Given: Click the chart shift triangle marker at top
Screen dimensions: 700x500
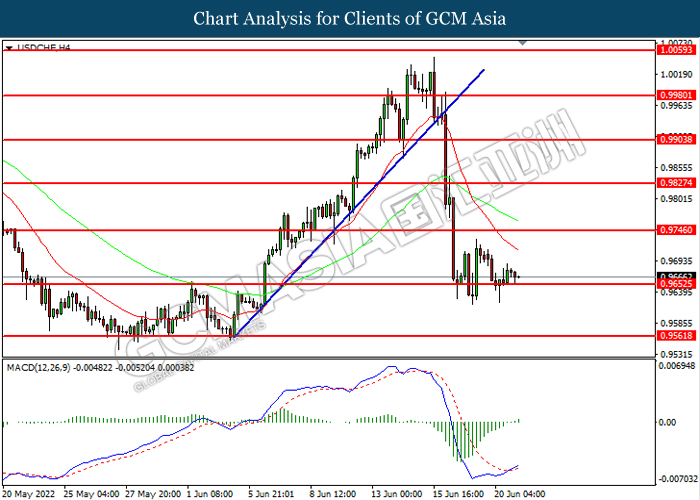Looking at the screenshot, I should [x=523, y=43].
